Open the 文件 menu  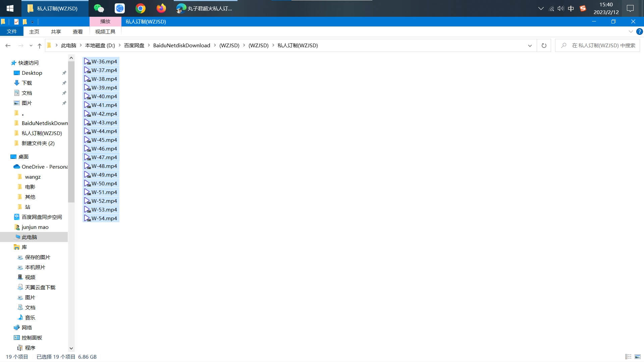point(12,32)
